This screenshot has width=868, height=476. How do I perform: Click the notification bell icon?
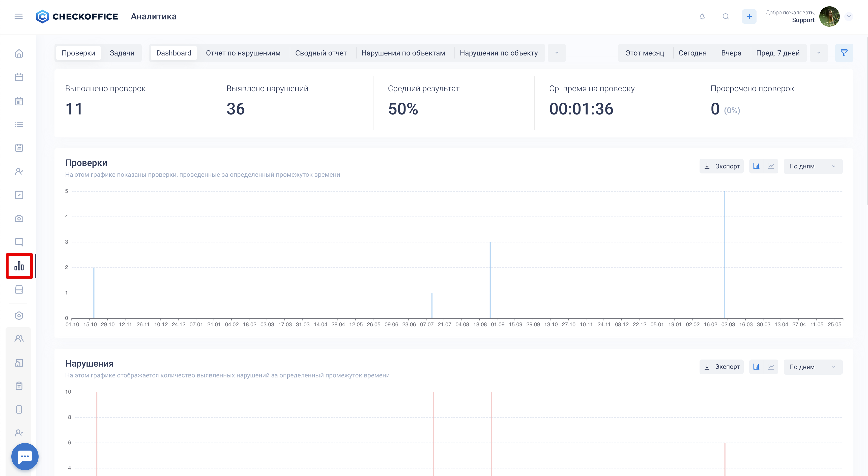[702, 16]
